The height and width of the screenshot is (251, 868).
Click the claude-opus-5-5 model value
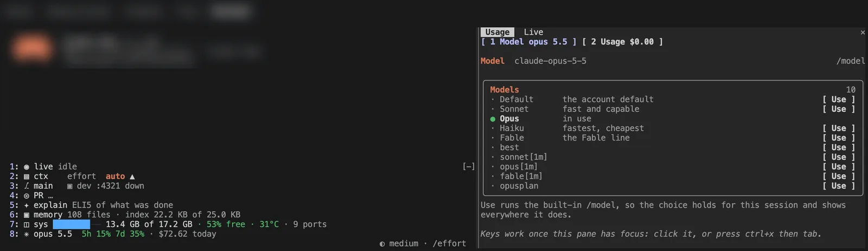point(550,61)
